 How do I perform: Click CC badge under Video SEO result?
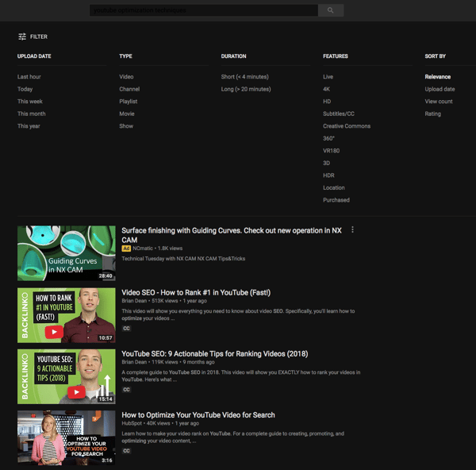coord(126,328)
